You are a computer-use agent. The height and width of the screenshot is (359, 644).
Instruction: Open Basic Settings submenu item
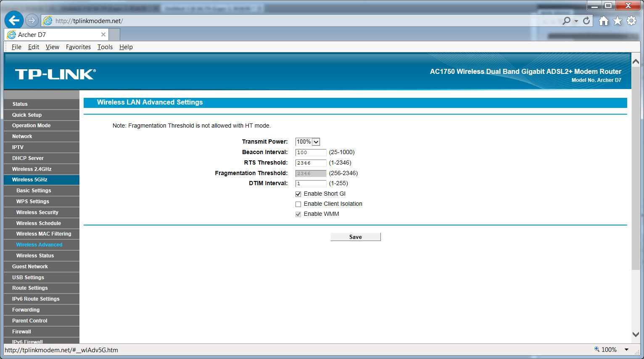[42, 191]
